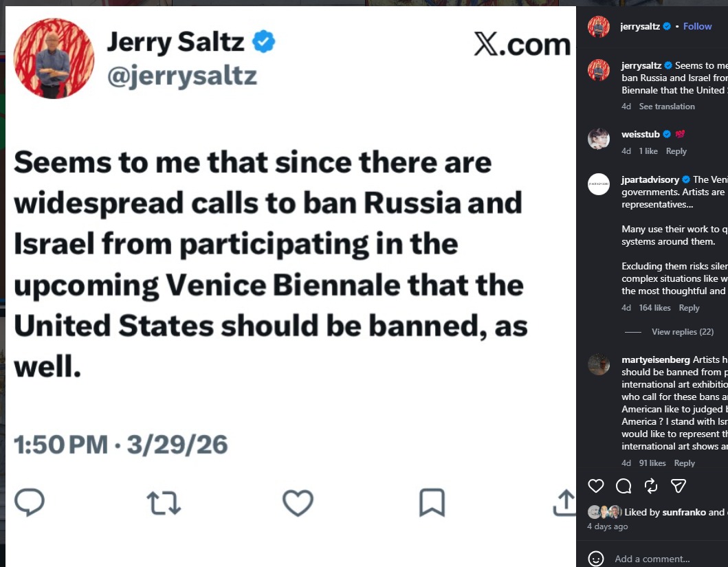Share the post with the paper plane icon

pos(679,486)
